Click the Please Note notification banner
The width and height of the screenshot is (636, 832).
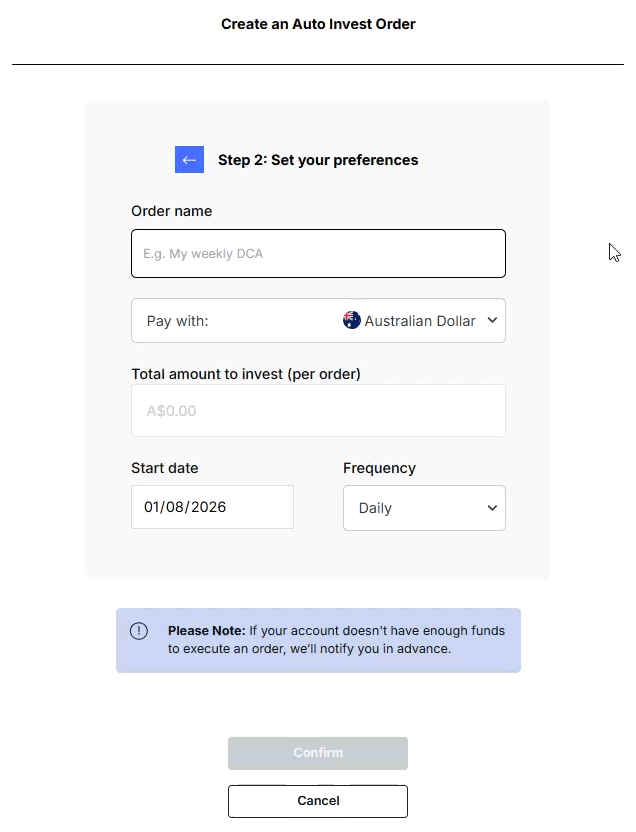click(317, 640)
